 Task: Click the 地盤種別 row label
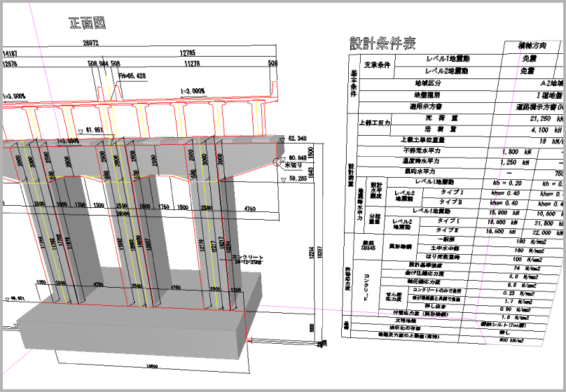tap(427, 95)
